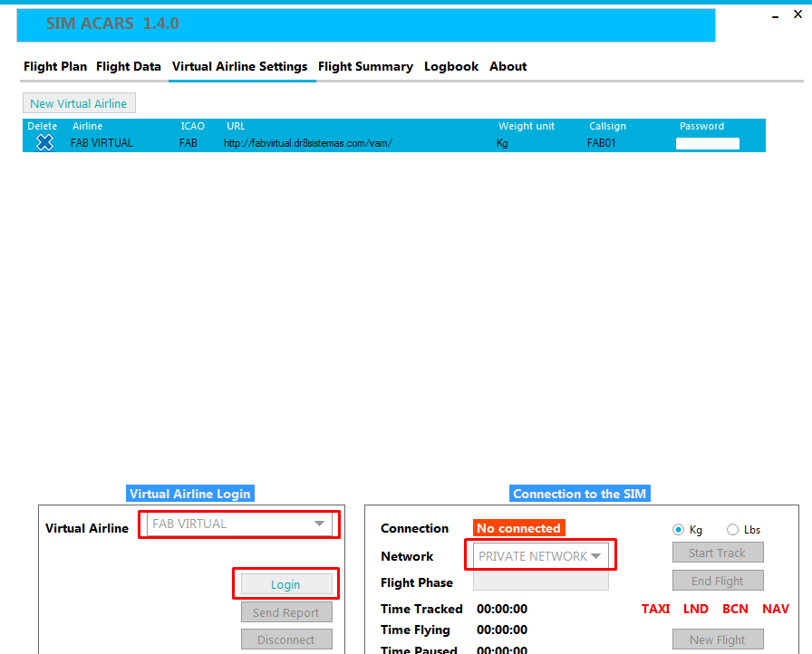This screenshot has height=654, width=812.
Task: Select the Kg weight radio button
Action: point(679,530)
